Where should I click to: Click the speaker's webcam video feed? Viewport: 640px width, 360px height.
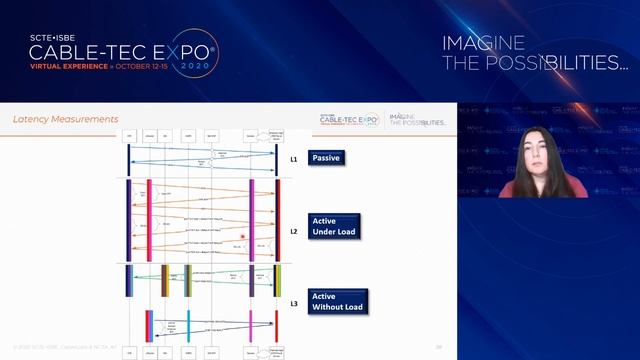point(548,150)
